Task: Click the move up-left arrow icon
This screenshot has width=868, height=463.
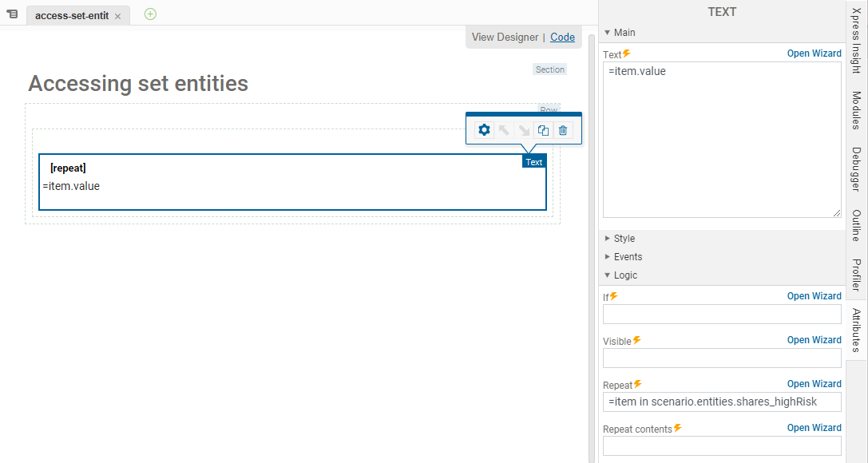Action: pyautogui.click(x=504, y=131)
